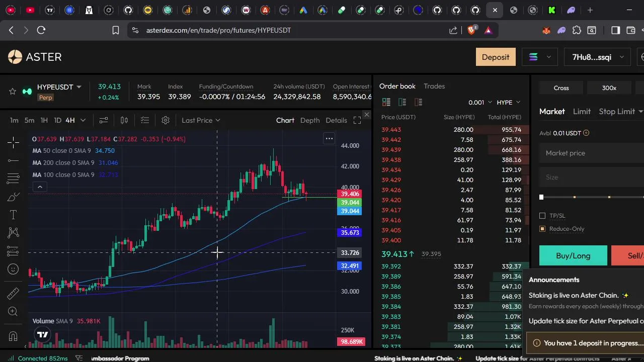Image resolution: width=644 pixels, height=362 pixels.
Task: Click the Aster logo
Action: coord(35,57)
